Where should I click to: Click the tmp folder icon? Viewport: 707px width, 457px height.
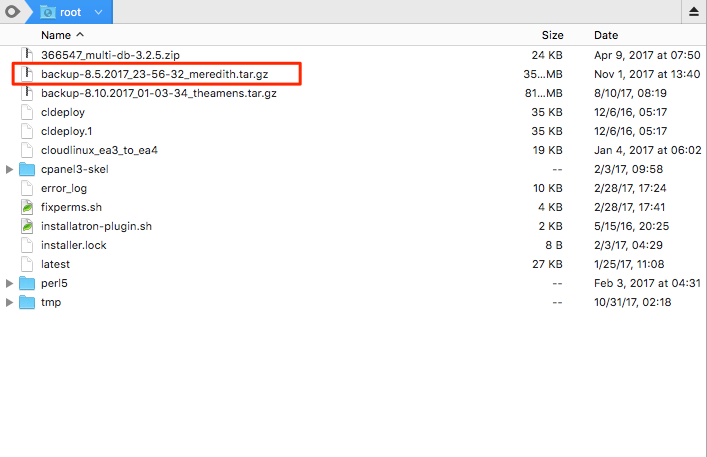tap(27, 302)
